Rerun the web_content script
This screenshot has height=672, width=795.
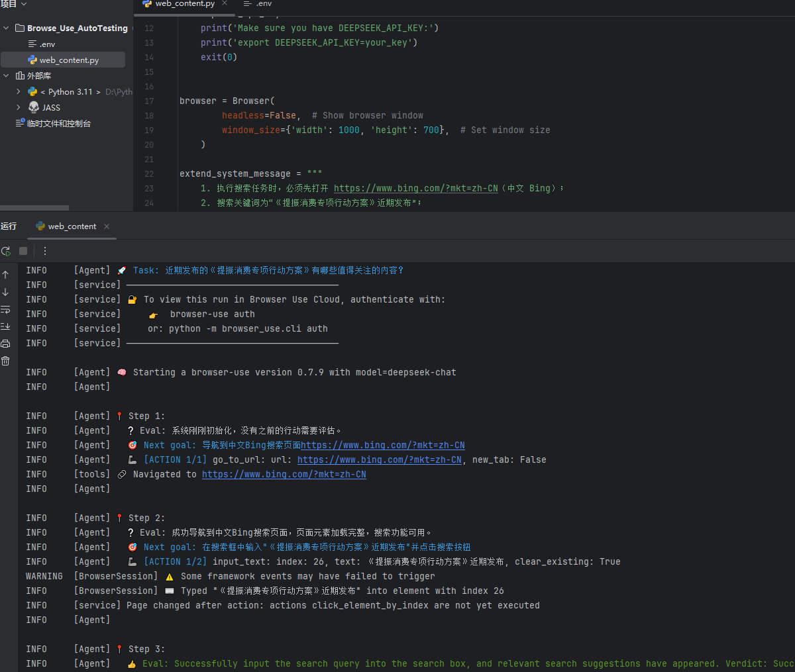(6, 251)
